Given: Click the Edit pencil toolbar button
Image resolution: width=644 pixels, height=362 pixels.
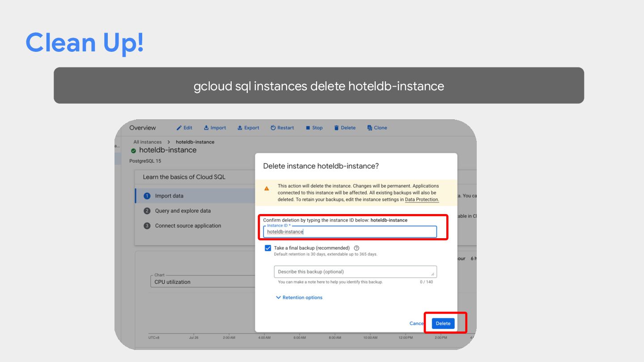Looking at the screenshot, I should (x=184, y=128).
